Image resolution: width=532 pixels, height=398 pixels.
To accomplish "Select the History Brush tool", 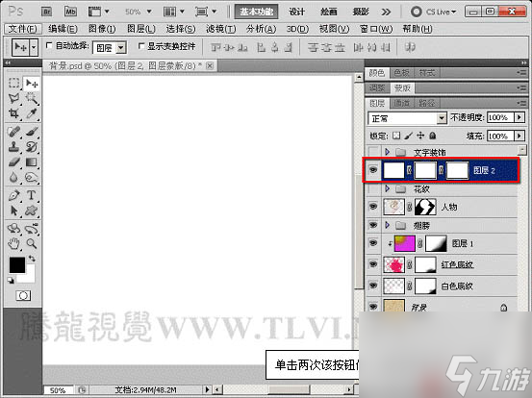I will click(x=32, y=147).
